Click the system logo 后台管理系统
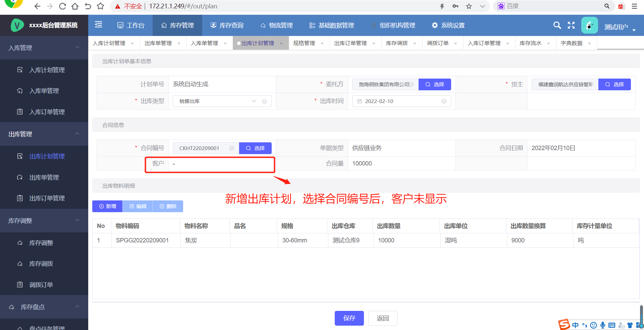Image resolution: width=644 pixels, height=330 pixels. pyautogui.click(x=44, y=25)
